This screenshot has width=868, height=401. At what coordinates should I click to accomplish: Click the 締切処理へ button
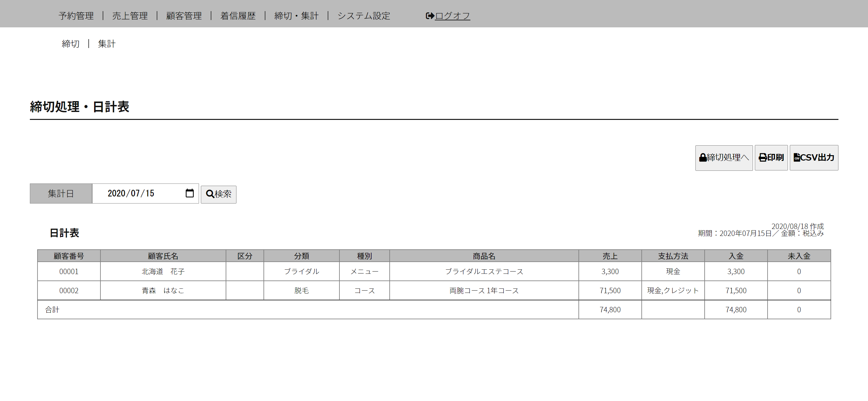(724, 158)
